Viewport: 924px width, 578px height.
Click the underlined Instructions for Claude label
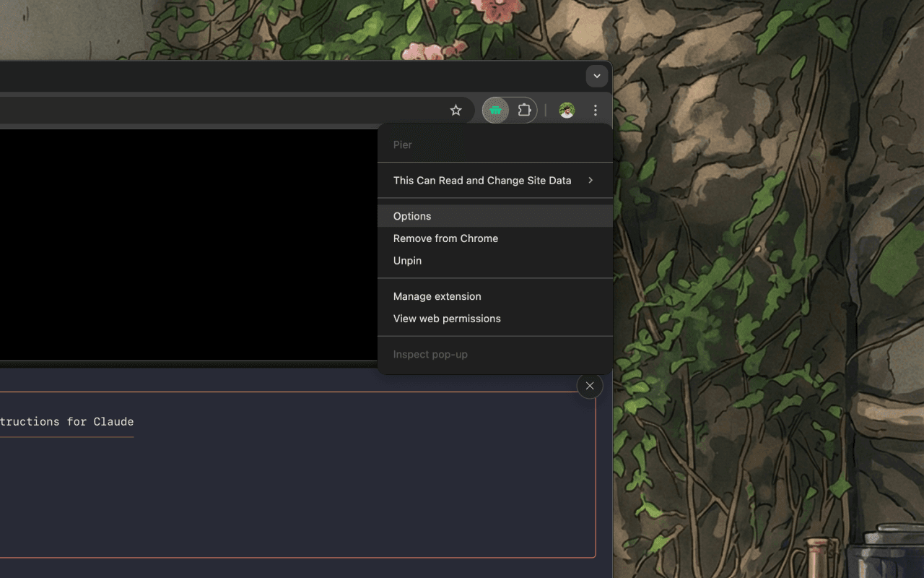67,422
